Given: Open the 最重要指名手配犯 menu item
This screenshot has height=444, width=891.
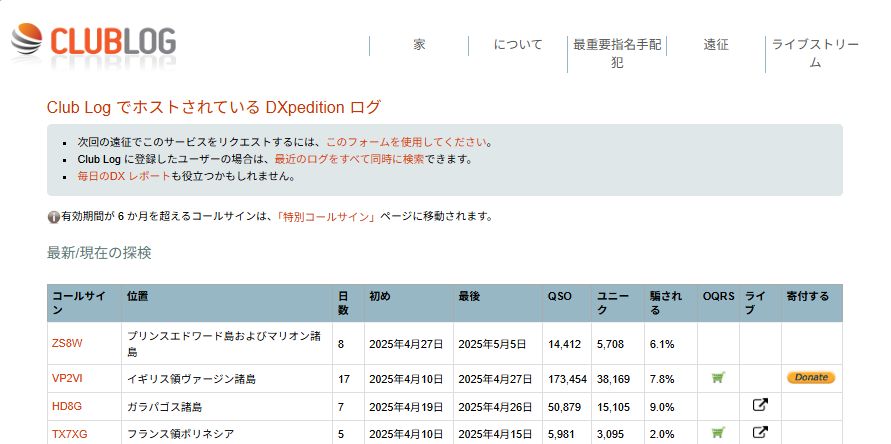Looking at the screenshot, I should [x=617, y=53].
